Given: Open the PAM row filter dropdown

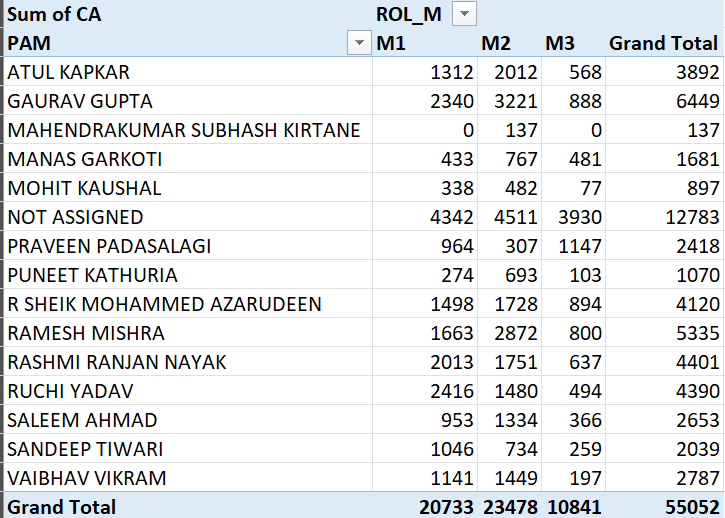Looking at the screenshot, I should [358, 43].
